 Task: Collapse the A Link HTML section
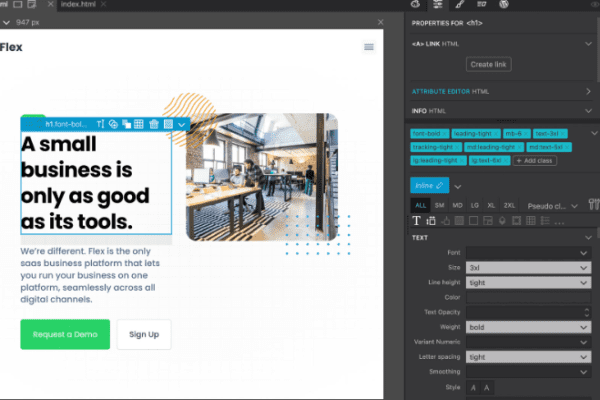(588, 44)
